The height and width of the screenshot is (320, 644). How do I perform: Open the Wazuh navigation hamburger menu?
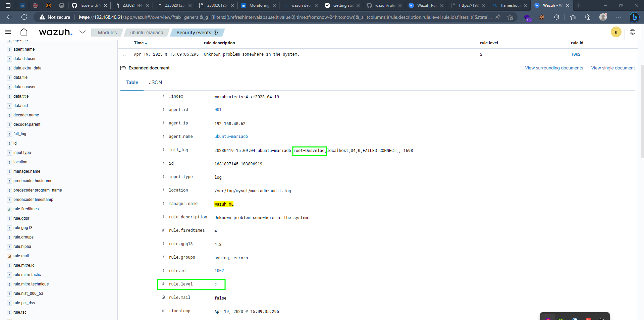click(8, 32)
